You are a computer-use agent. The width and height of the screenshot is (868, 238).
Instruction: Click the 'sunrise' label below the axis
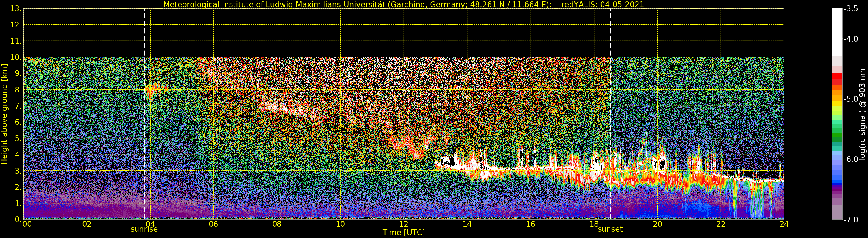click(x=144, y=229)
